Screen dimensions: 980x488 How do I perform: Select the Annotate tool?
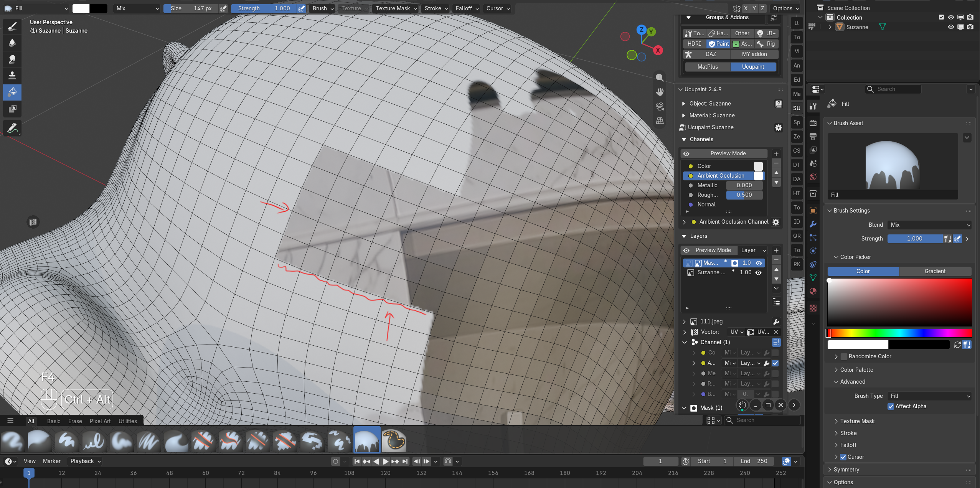[12, 128]
